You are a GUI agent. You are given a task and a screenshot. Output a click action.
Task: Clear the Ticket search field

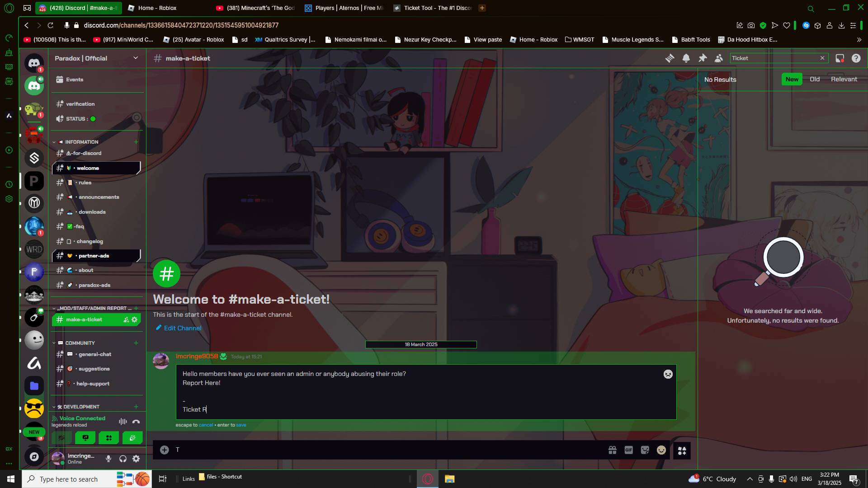tap(822, 58)
